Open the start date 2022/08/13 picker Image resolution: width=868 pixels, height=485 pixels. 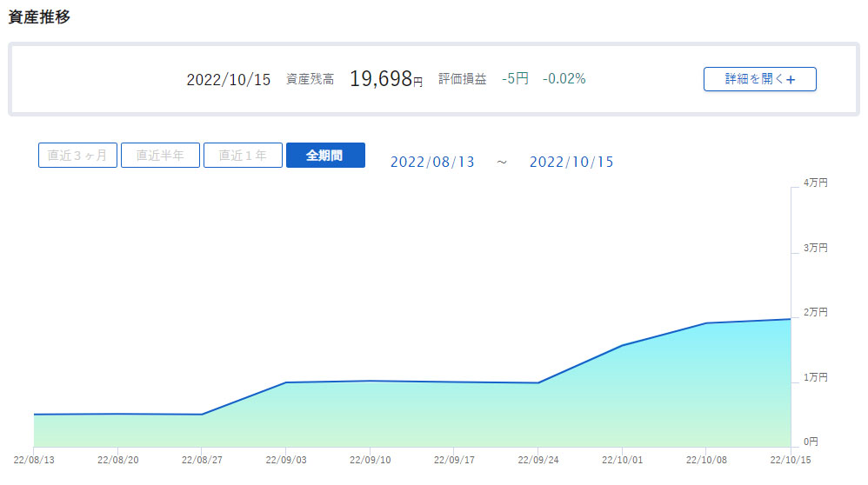point(432,162)
